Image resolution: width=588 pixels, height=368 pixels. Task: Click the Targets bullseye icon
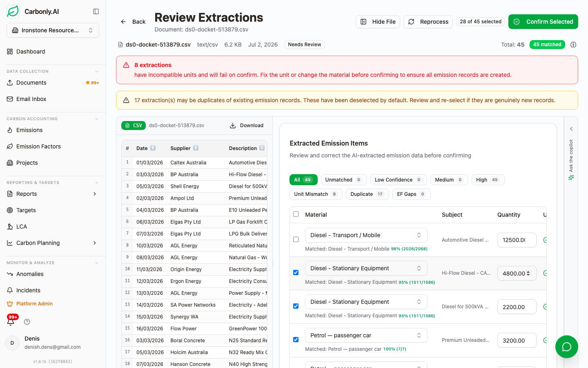coord(10,210)
